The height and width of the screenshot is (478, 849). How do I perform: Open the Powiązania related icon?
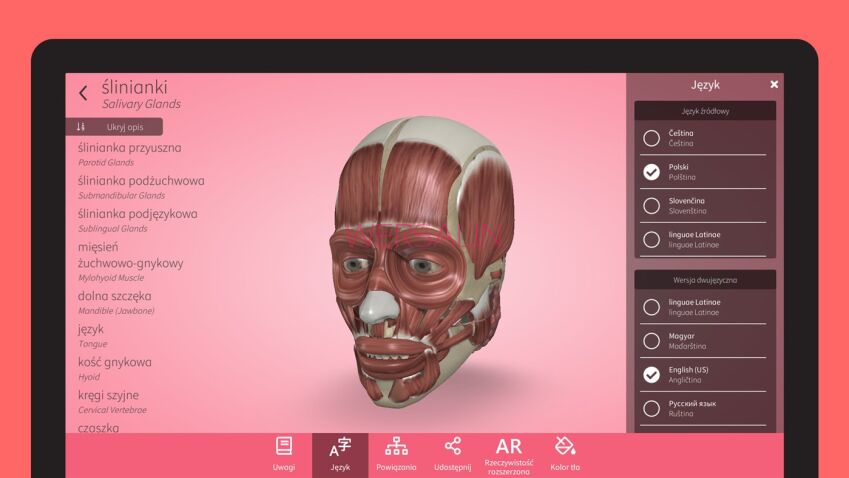(x=396, y=452)
